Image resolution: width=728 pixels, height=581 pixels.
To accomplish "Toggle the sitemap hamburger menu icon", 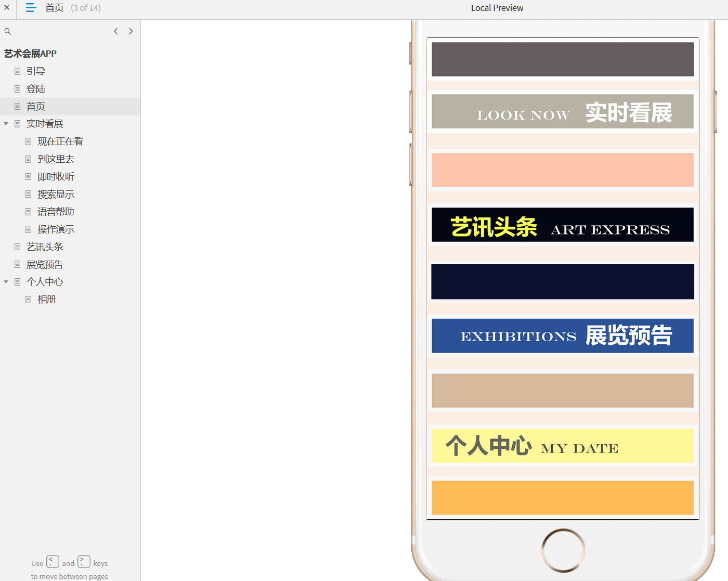I will click(31, 7).
